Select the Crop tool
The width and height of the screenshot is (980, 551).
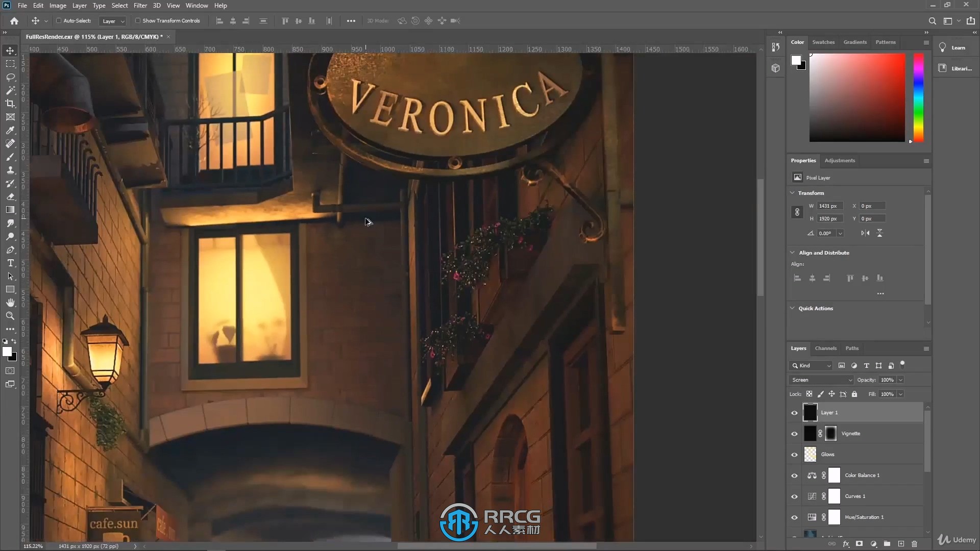coord(10,103)
